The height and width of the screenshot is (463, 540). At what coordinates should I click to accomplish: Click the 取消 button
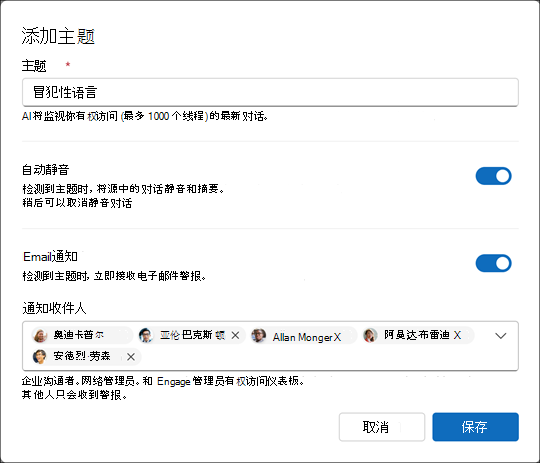[x=382, y=427]
